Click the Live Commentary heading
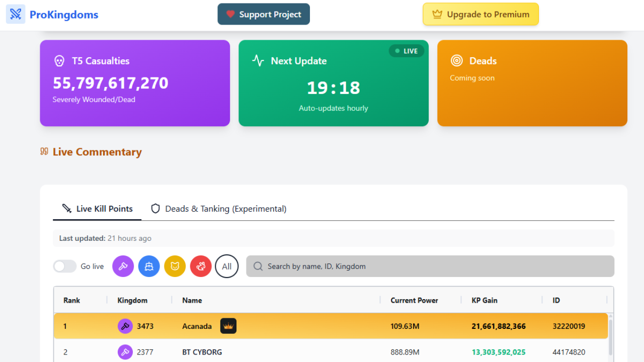 (97, 152)
